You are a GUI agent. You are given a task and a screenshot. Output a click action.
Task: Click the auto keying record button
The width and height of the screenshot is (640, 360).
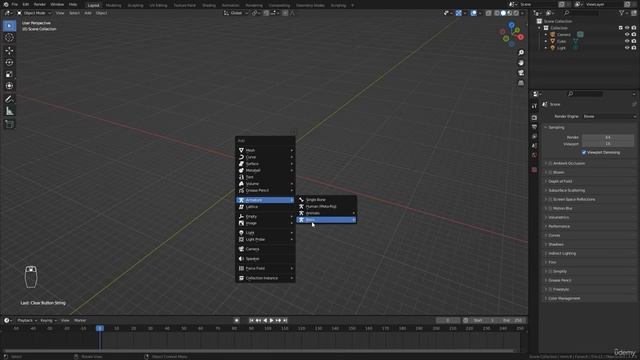point(236,320)
